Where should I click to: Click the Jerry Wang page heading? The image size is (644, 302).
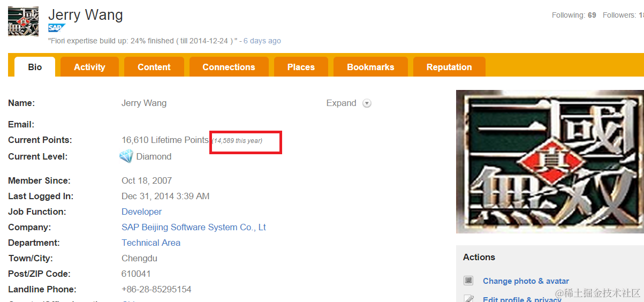(x=86, y=15)
